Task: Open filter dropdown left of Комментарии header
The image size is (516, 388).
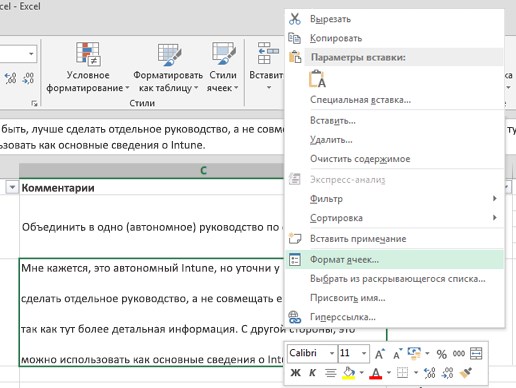Action: (x=12, y=188)
